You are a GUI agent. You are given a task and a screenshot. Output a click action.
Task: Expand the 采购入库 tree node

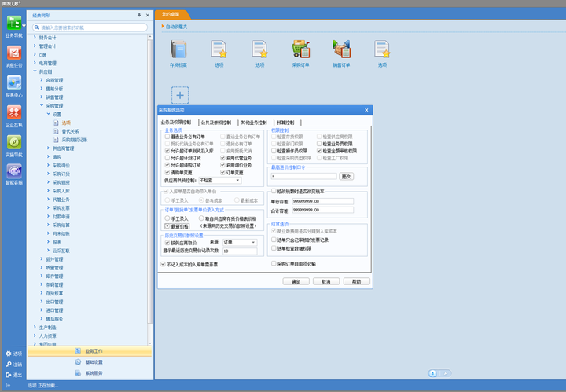point(49,190)
